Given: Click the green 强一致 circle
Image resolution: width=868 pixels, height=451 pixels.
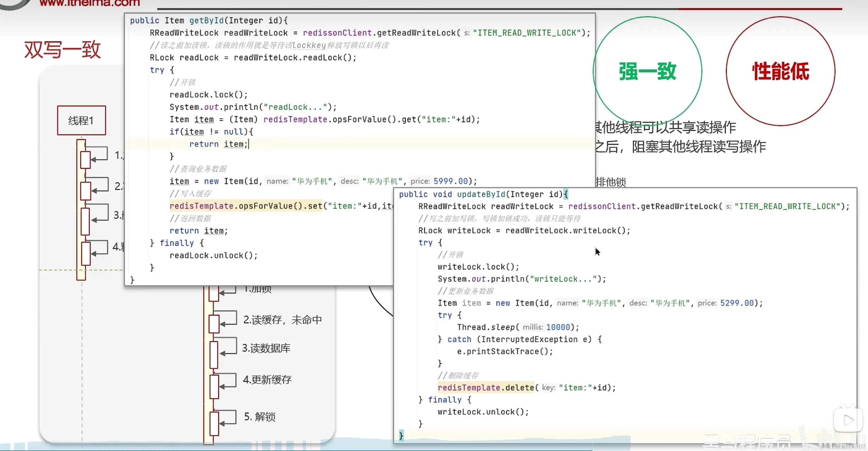Looking at the screenshot, I should pos(647,71).
